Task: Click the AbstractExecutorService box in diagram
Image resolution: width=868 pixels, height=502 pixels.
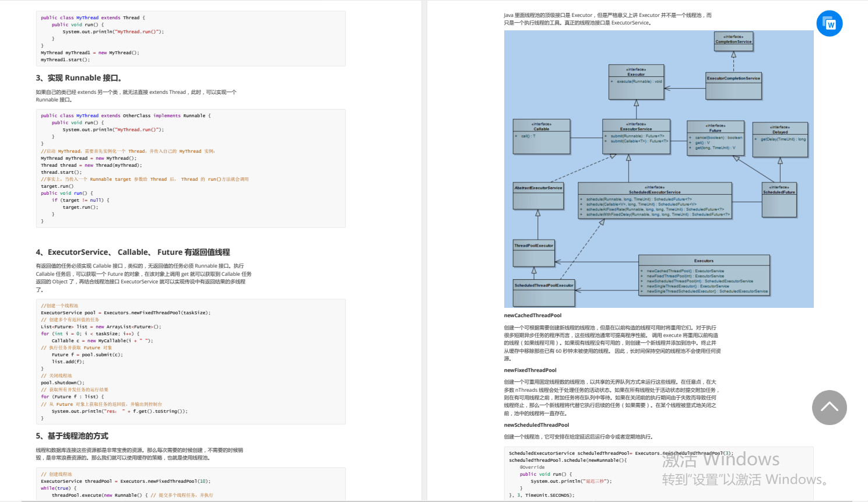Action: click(x=538, y=196)
